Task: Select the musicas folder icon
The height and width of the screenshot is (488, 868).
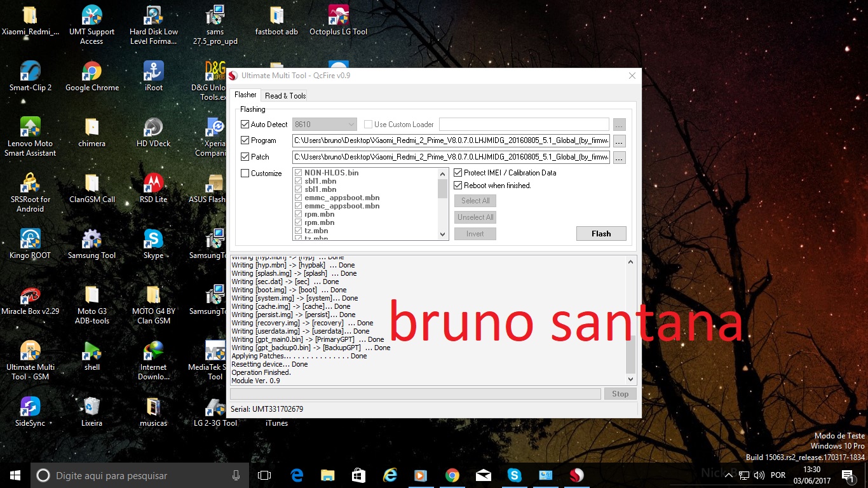Action: (153, 412)
